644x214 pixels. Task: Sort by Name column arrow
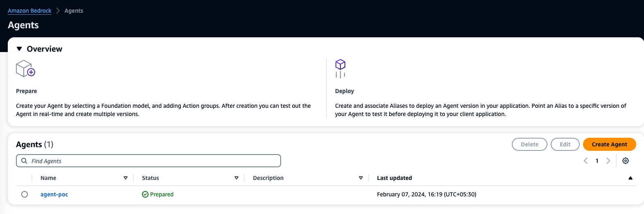126,178
